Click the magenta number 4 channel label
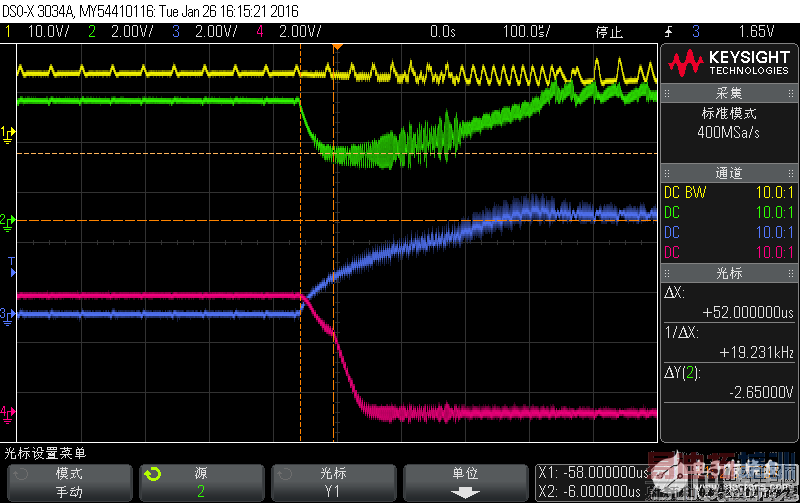Viewport: 800px width, 503px height. (x=260, y=32)
